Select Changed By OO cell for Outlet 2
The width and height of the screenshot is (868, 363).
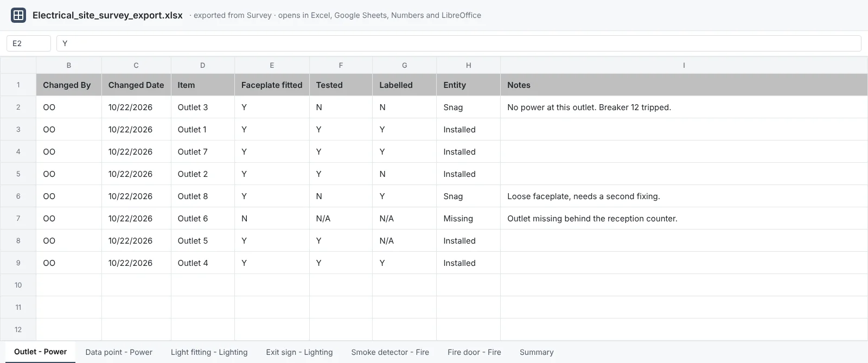tap(69, 174)
